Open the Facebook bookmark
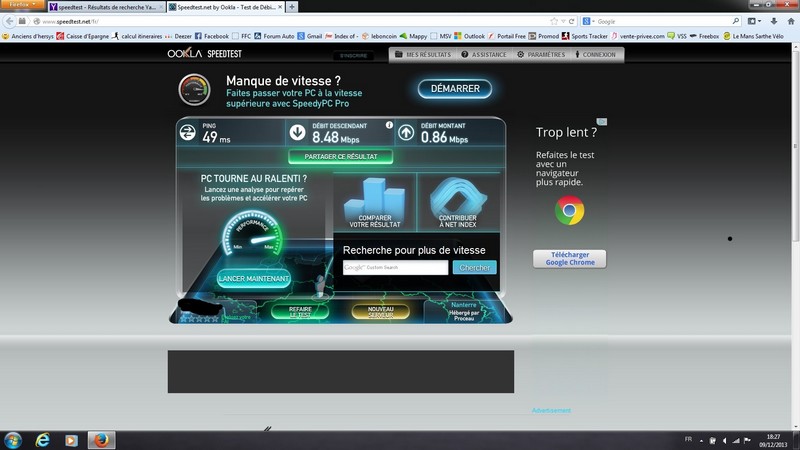The image size is (800, 450). [x=212, y=36]
